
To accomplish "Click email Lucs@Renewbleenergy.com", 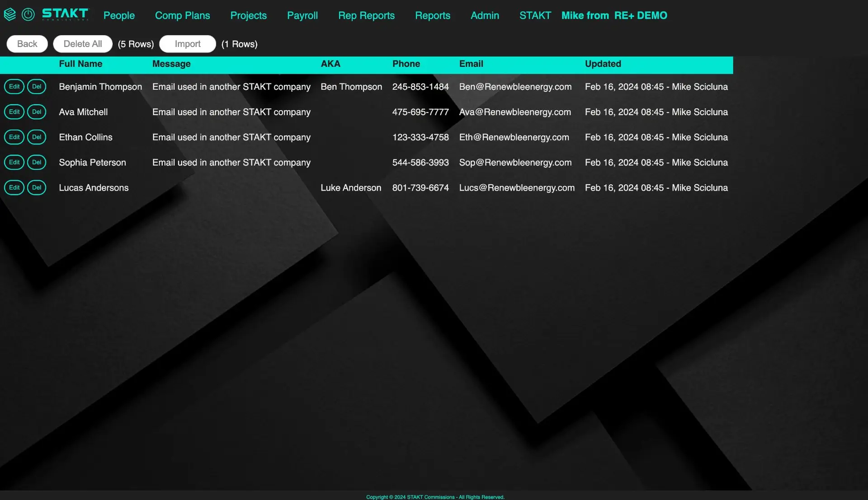I will (x=517, y=188).
